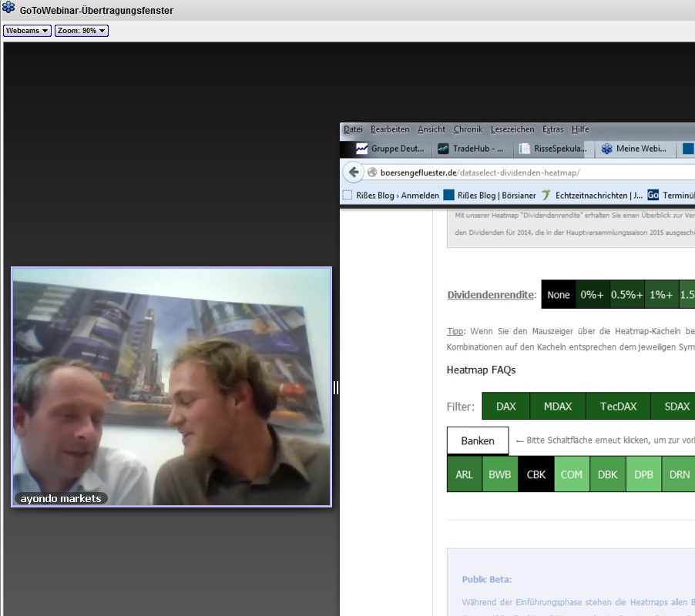This screenshot has height=616, width=695.
Task: Click the ayondo markets webcam video
Action: pyautogui.click(x=171, y=387)
